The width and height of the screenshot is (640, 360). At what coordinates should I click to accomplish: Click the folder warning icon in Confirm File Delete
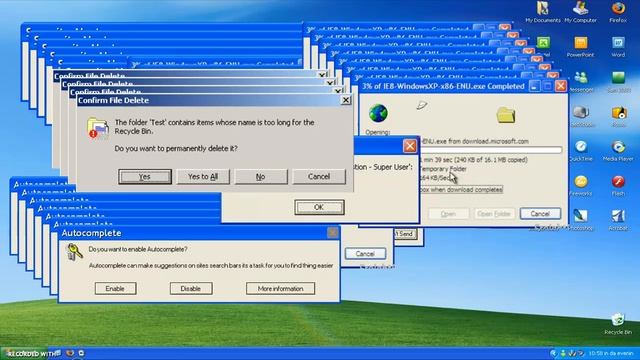pyautogui.click(x=97, y=128)
